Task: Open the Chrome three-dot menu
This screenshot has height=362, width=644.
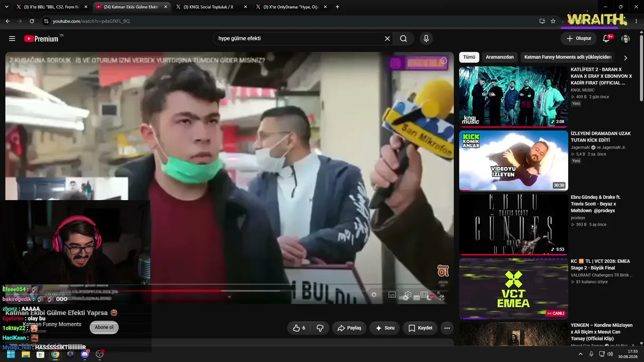Action: click(636, 21)
